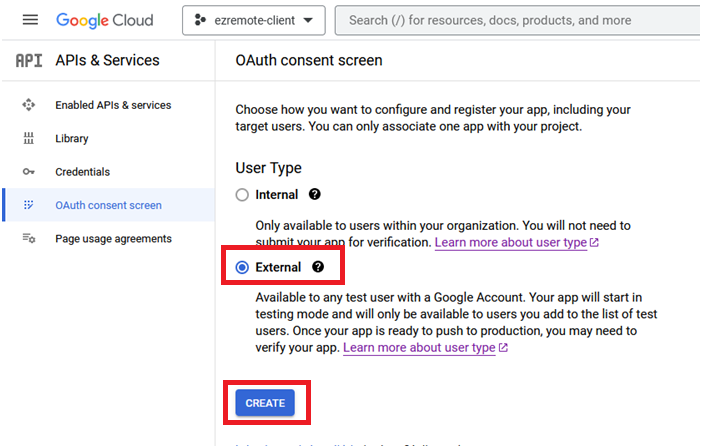Show help for External user type
702x448 pixels.
coord(318,267)
